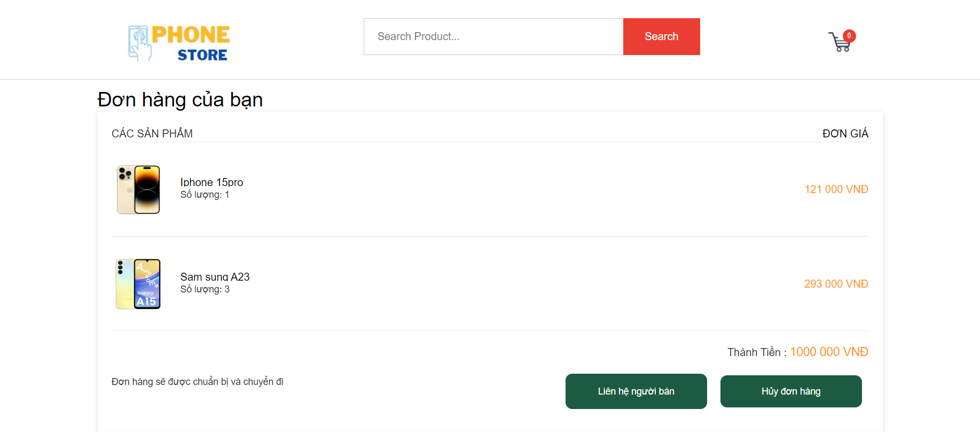The height and width of the screenshot is (432, 980).
Task: Click the 293 000 VNĐ price
Action: [836, 284]
